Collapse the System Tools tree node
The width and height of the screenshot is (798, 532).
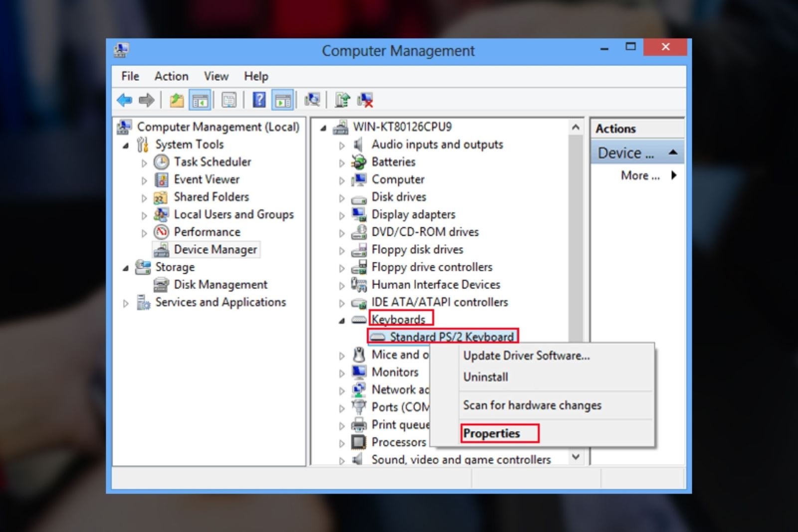(126, 146)
